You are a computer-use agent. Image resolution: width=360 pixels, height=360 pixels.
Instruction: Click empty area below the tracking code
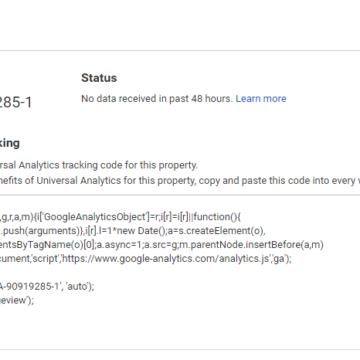(x=180, y=328)
